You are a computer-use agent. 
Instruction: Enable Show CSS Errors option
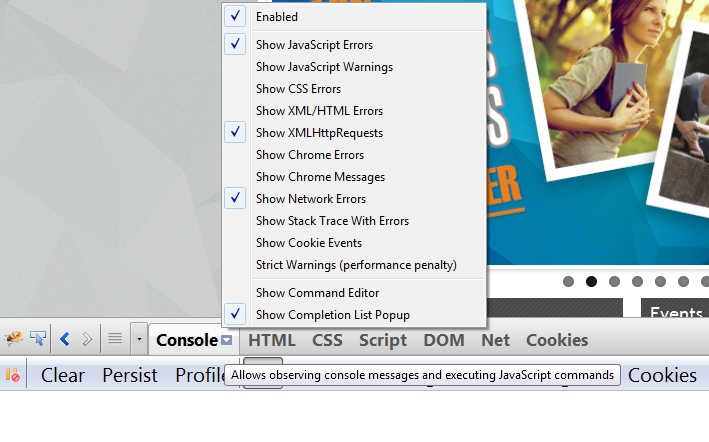[298, 89]
